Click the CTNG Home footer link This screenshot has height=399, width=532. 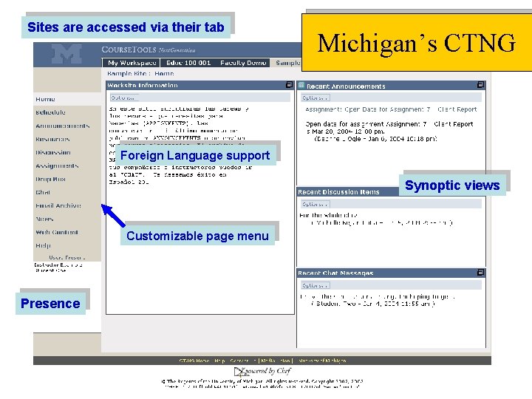(194, 361)
